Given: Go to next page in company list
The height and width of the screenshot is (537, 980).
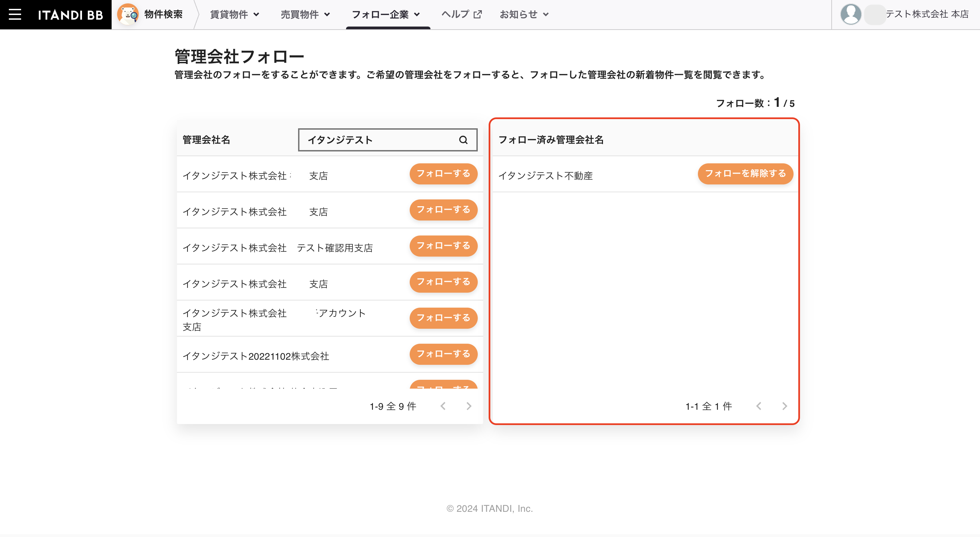Looking at the screenshot, I should (469, 406).
